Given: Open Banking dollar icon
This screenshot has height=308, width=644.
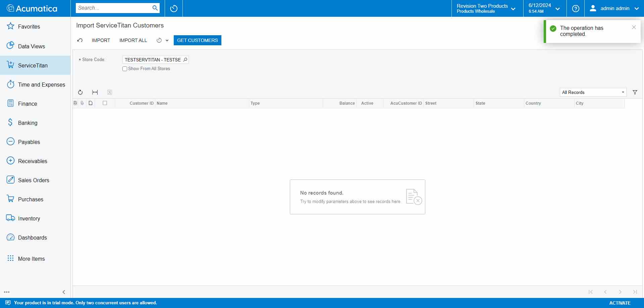Looking at the screenshot, I should pos(11,122).
